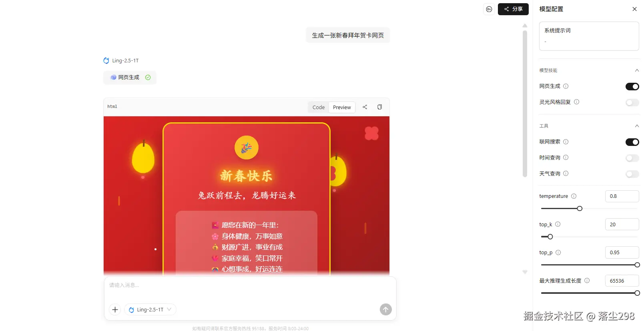Switch to the Code tab
This screenshot has width=644, height=331.
(x=319, y=107)
